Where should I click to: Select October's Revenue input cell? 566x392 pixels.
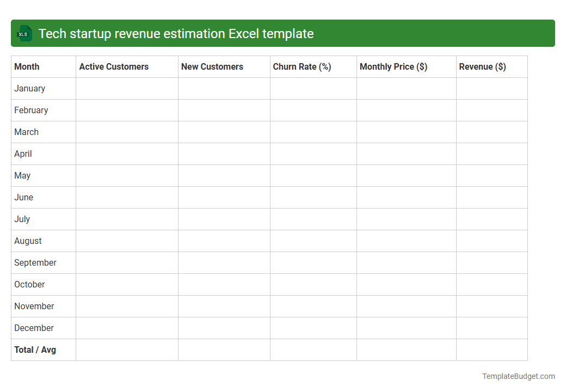tap(491, 284)
